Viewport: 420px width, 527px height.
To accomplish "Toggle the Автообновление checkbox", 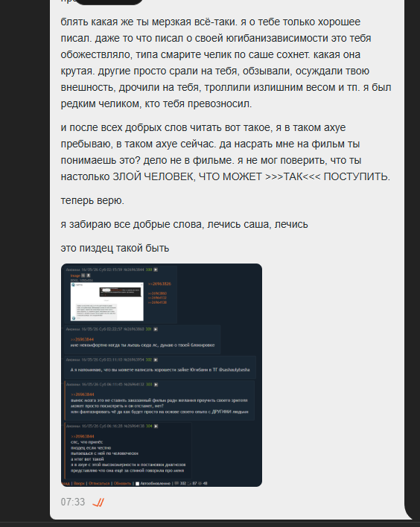I will (137, 484).
